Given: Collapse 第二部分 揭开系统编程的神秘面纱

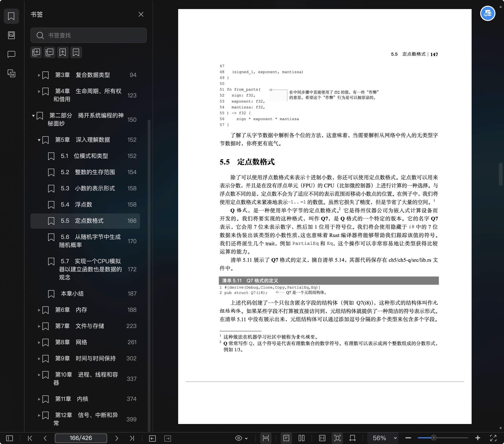Looking at the screenshot, I should 33,116.
